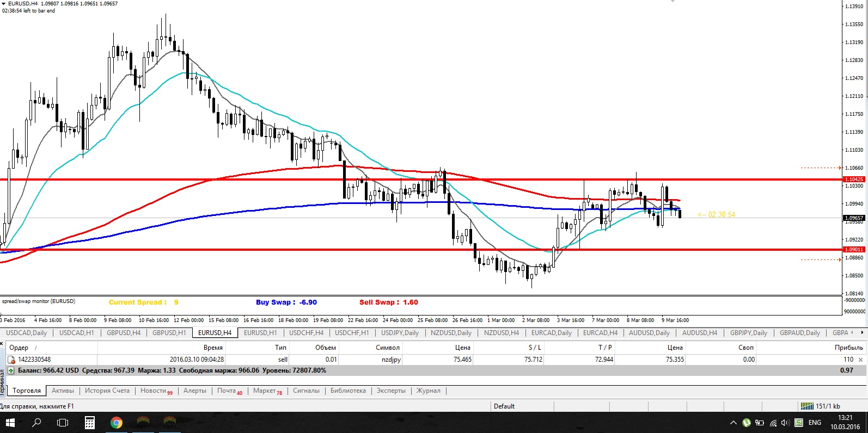Open the Wi-Fi network tray icon
The image size is (868, 433).
[x=773, y=423]
